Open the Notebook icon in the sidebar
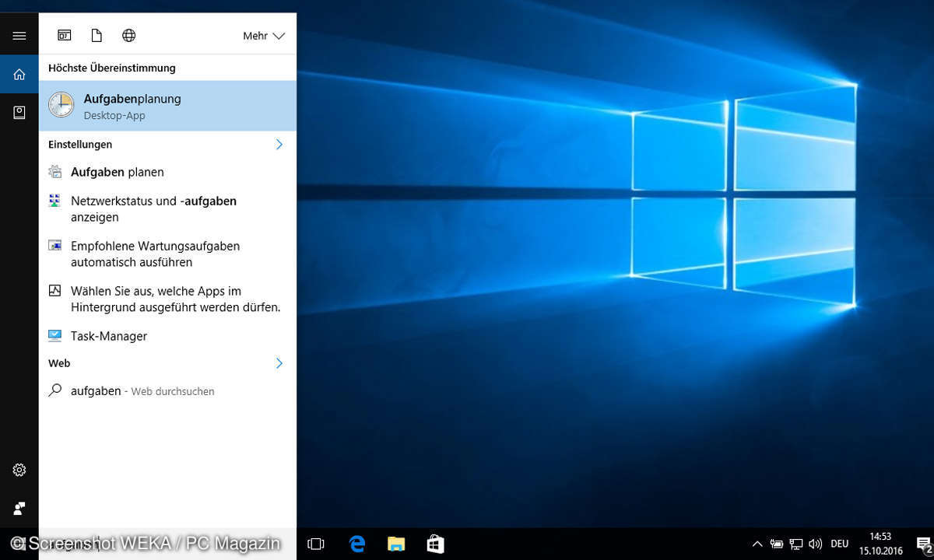The image size is (934, 560). (x=19, y=113)
